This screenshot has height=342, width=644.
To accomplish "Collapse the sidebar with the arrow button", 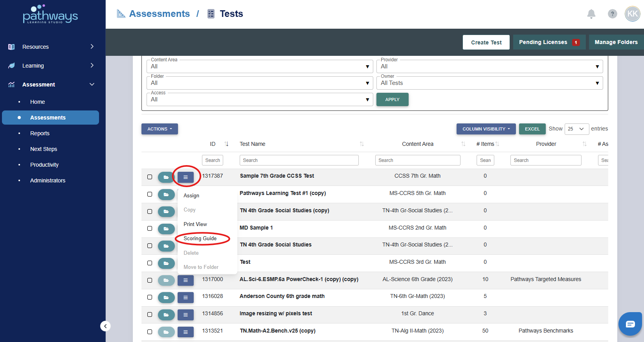I will point(105,326).
